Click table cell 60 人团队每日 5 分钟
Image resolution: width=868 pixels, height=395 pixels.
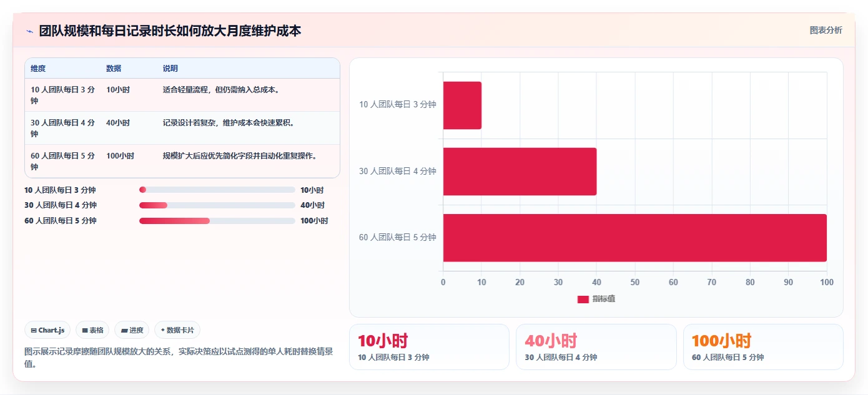[63, 161]
